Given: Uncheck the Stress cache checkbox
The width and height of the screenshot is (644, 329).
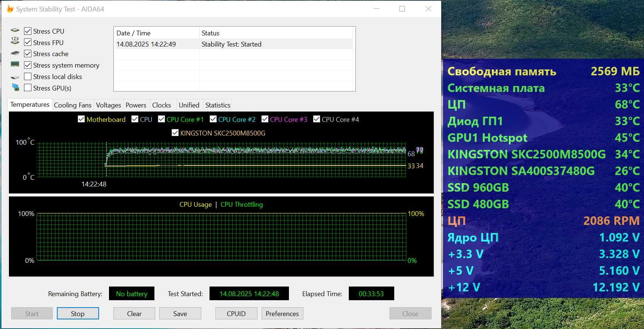Looking at the screenshot, I should tap(28, 54).
